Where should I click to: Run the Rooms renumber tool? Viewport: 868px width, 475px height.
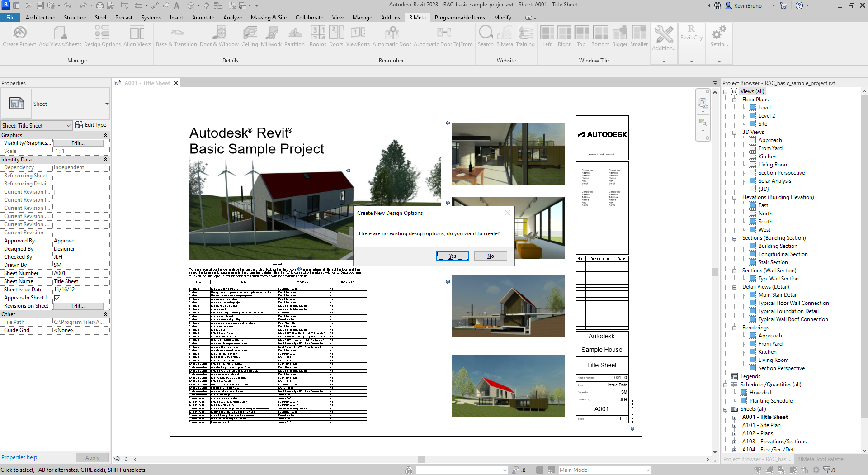tap(318, 36)
